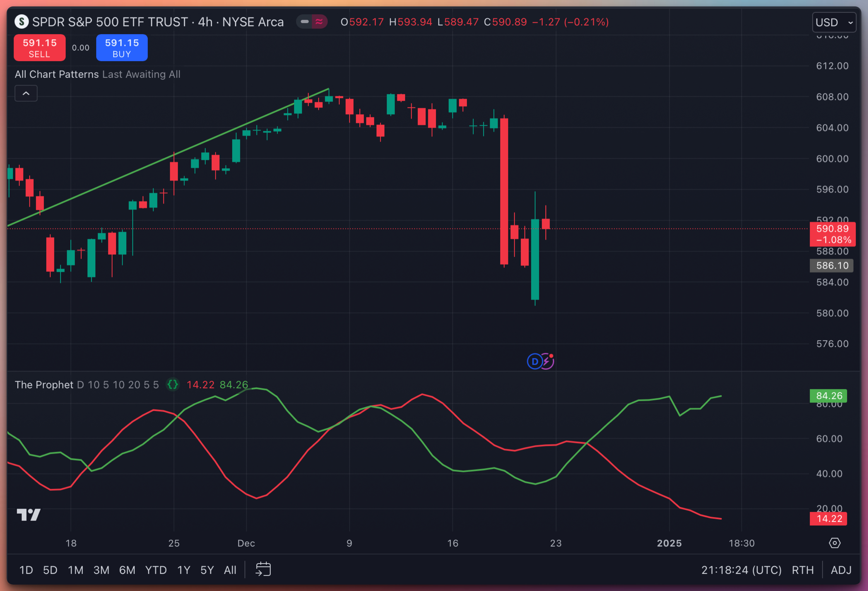Click the L589.47 low value in header
868x591 pixels.
[458, 22]
